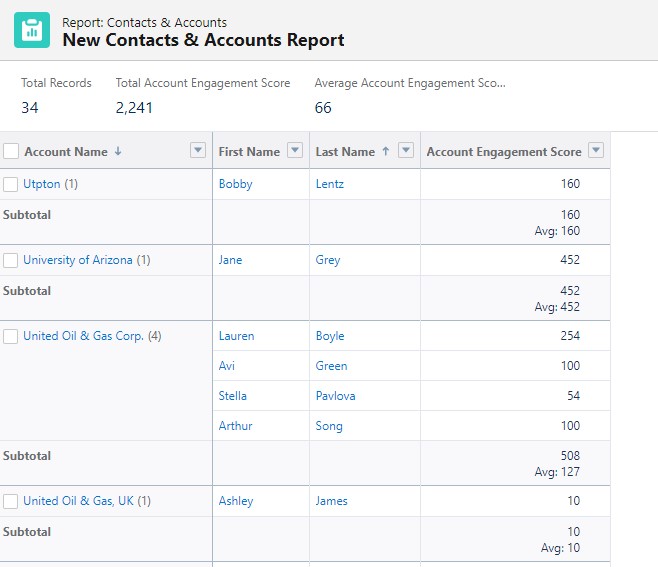Click the engagement score 54 for Stella Pavlova
The width and height of the screenshot is (658, 567).
pyautogui.click(x=573, y=396)
